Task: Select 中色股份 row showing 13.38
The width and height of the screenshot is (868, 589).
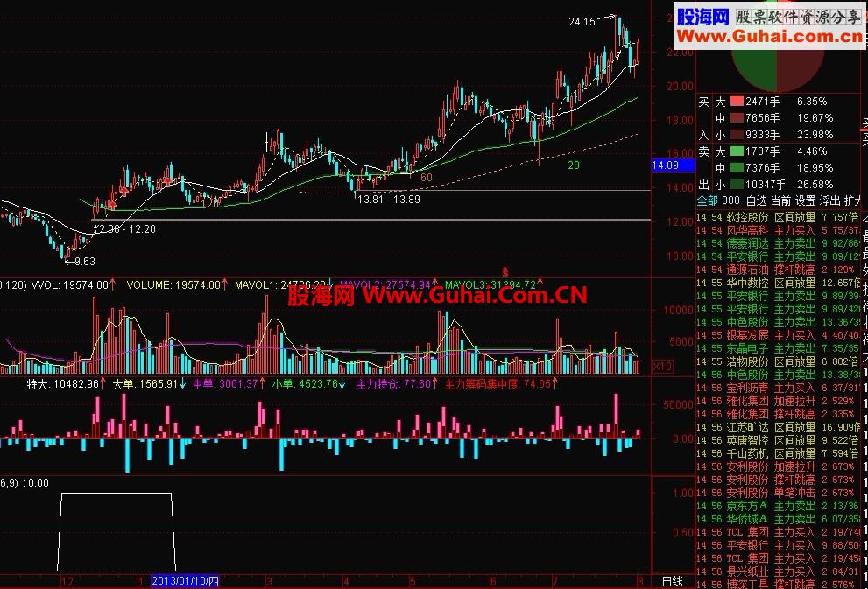Action: click(x=777, y=375)
